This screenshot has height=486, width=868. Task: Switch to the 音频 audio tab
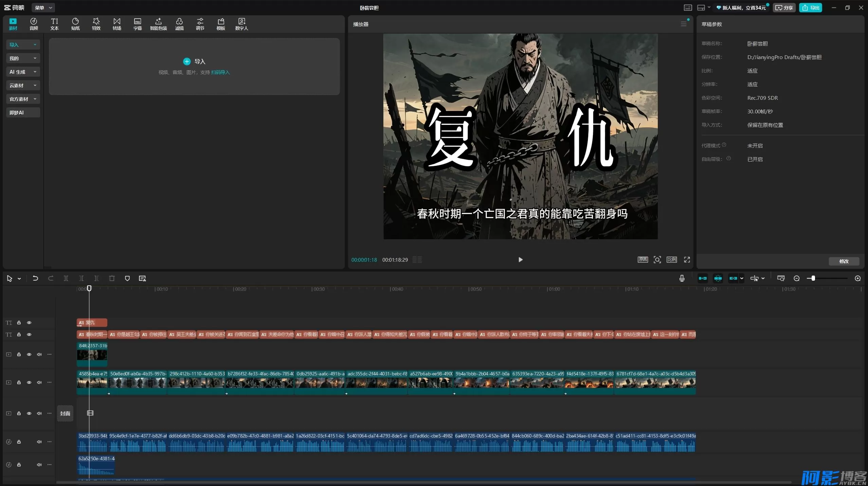point(34,24)
